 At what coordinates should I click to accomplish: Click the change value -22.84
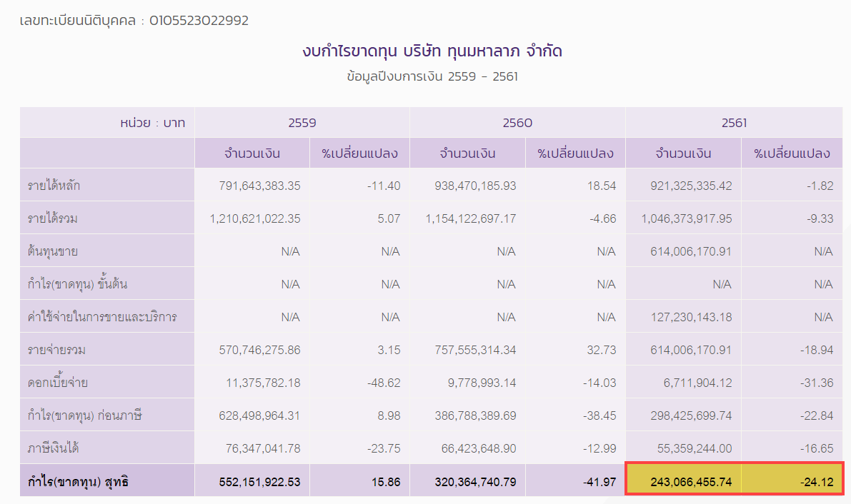[817, 415]
